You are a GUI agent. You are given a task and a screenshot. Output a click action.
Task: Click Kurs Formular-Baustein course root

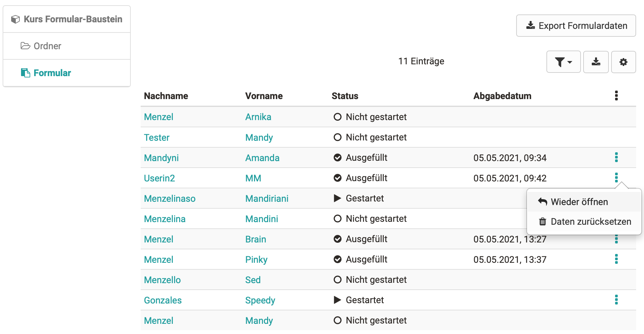(x=73, y=19)
